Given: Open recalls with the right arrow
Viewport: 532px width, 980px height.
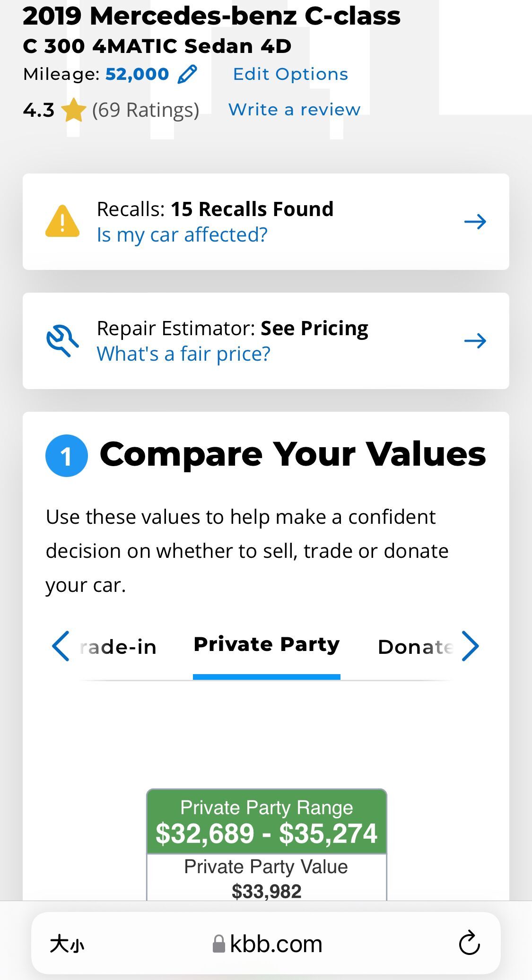Looking at the screenshot, I should tap(475, 221).
